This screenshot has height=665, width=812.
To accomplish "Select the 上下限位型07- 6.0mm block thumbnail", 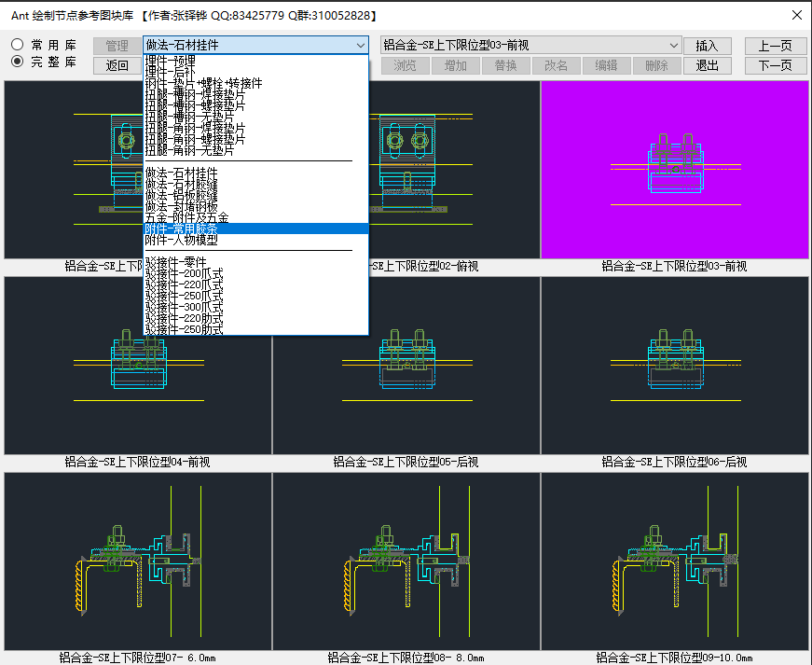I will [x=138, y=561].
